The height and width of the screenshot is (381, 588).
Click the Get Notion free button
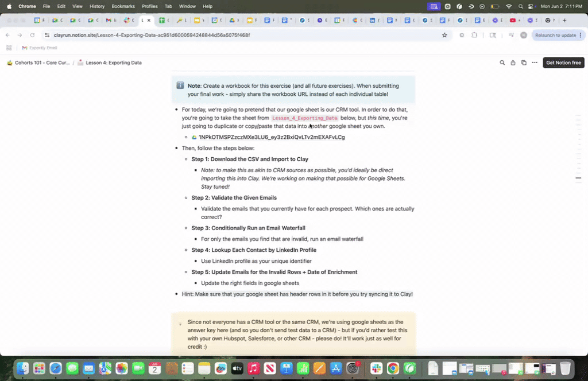(563, 63)
